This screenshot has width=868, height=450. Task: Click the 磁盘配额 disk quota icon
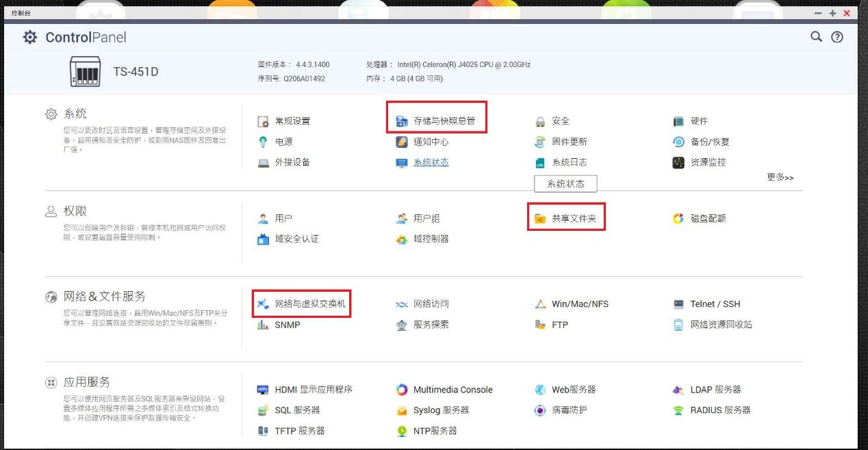click(678, 218)
